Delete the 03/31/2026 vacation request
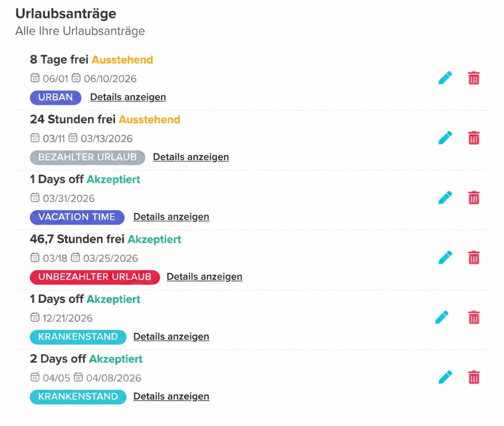Image resolution: width=504 pixels, height=426 pixels. click(x=473, y=198)
